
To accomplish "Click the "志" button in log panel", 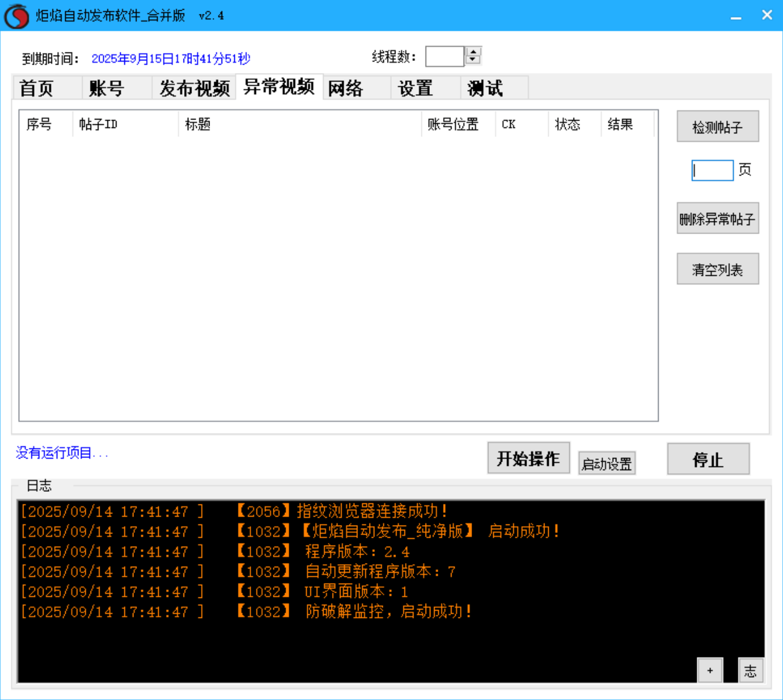I will [750, 670].
